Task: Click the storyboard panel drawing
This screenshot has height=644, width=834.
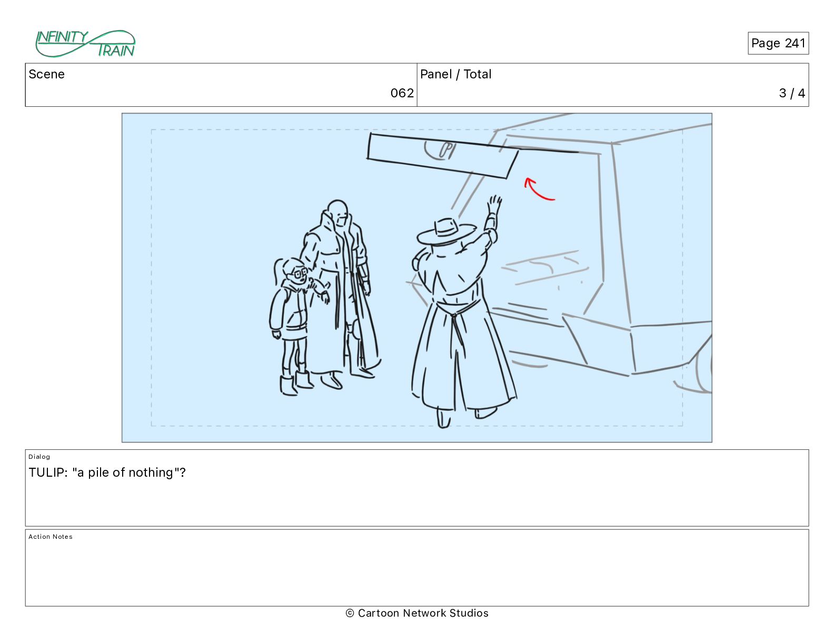Action: tap(417, 278)
